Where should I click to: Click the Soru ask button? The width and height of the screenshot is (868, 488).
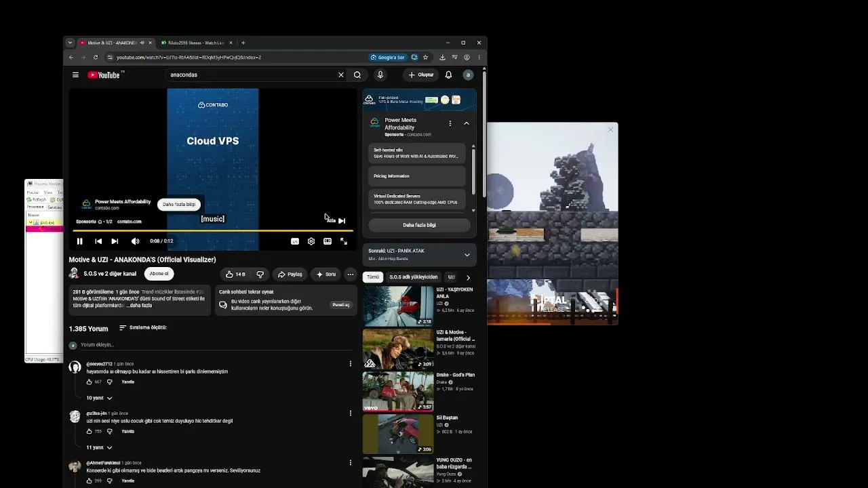click(x=326, y=274)
